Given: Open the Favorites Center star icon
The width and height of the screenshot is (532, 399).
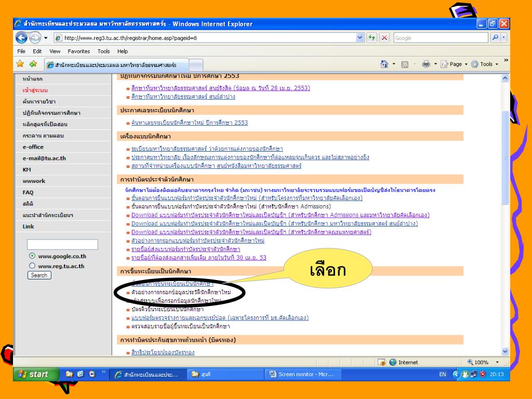Looking at the screenshot, I should point(20,64).
